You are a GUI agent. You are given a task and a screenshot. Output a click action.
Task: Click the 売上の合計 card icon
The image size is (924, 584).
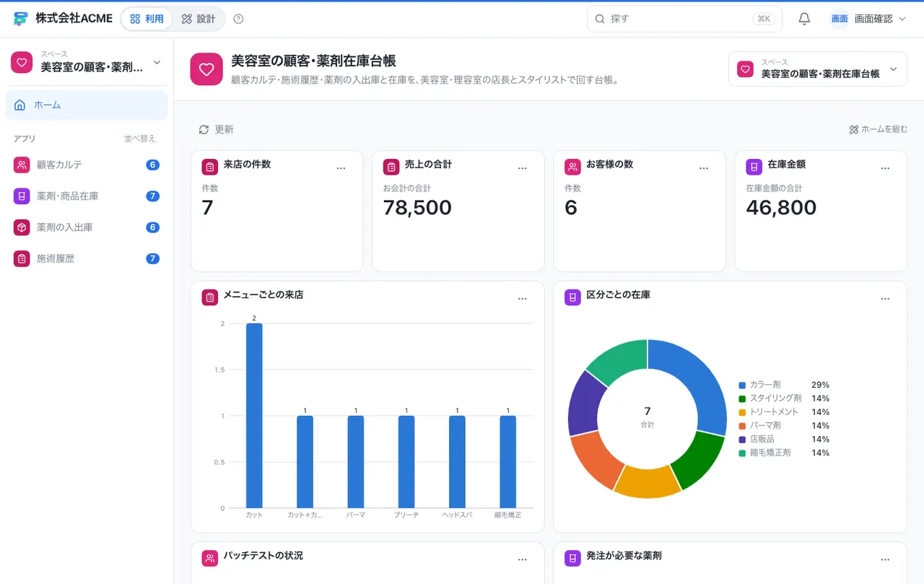391,167
